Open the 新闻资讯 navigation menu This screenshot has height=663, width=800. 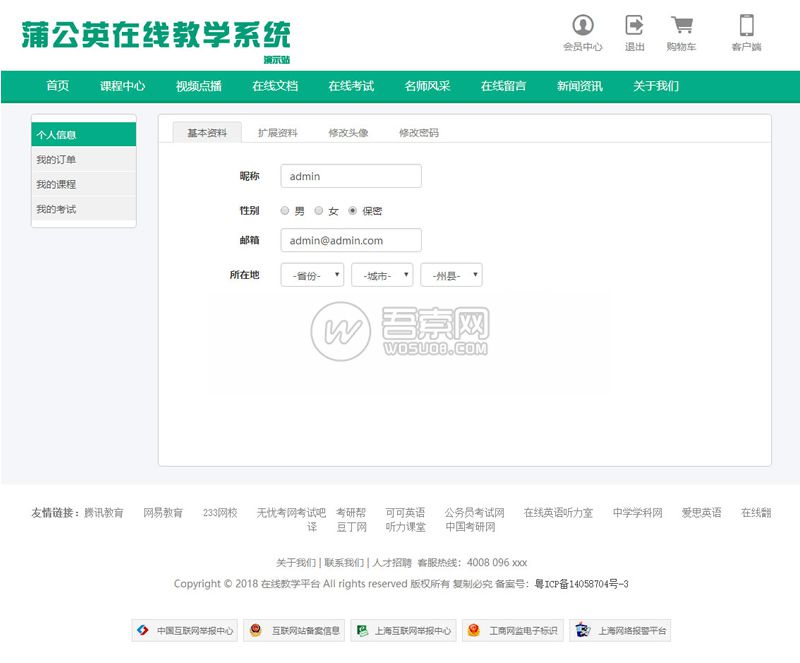tap(580, 87)
